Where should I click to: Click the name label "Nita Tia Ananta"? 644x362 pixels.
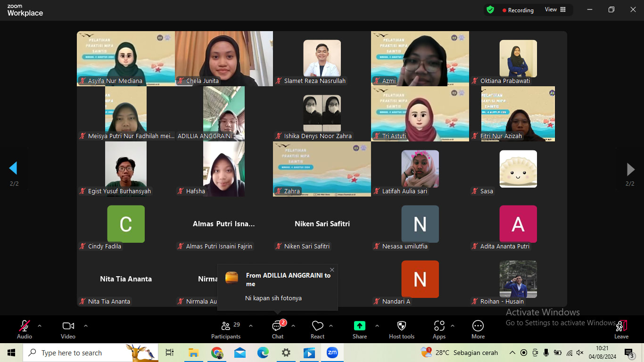tap(109, 302)
